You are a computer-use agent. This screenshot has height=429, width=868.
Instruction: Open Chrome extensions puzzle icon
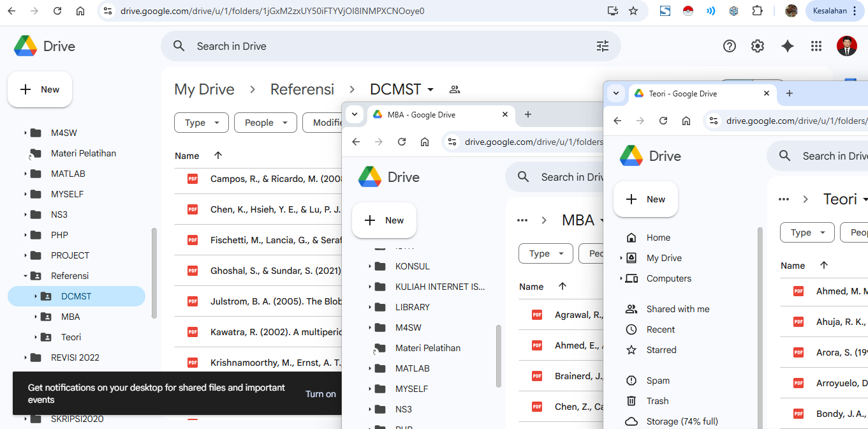(758, 11)
